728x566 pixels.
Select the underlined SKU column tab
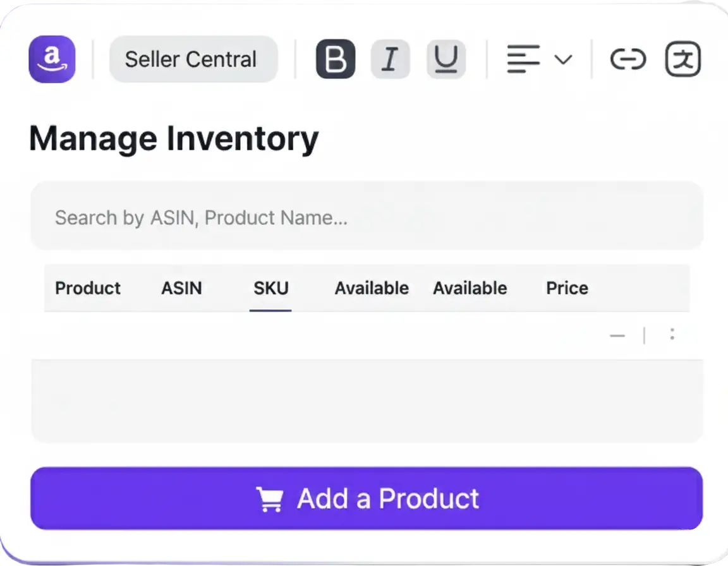tap(270, 289)
